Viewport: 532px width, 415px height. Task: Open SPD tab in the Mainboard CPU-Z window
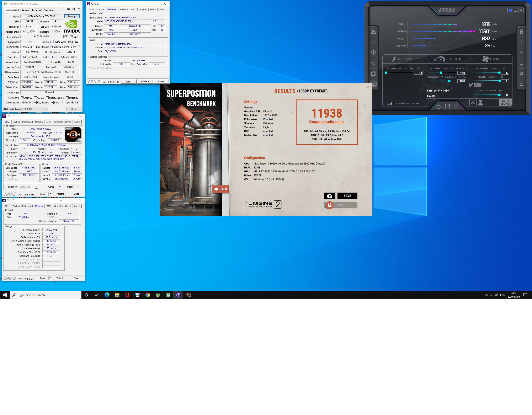point(133,10)
